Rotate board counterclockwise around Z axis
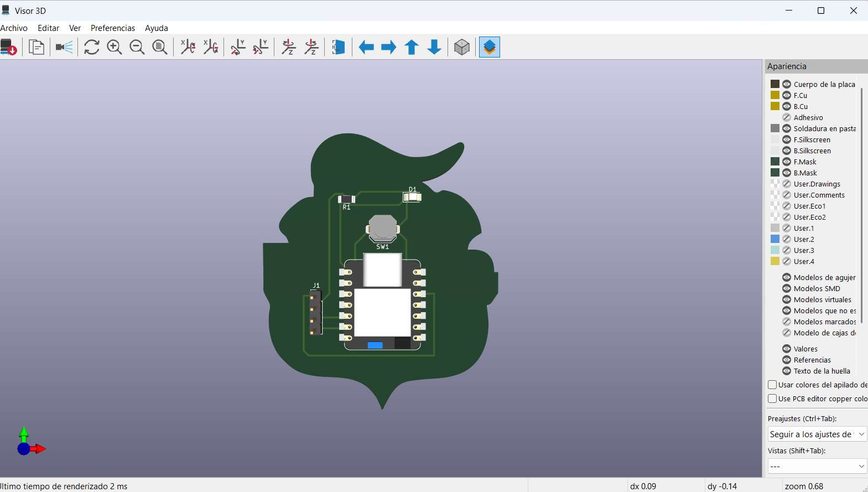 [311, 47]
